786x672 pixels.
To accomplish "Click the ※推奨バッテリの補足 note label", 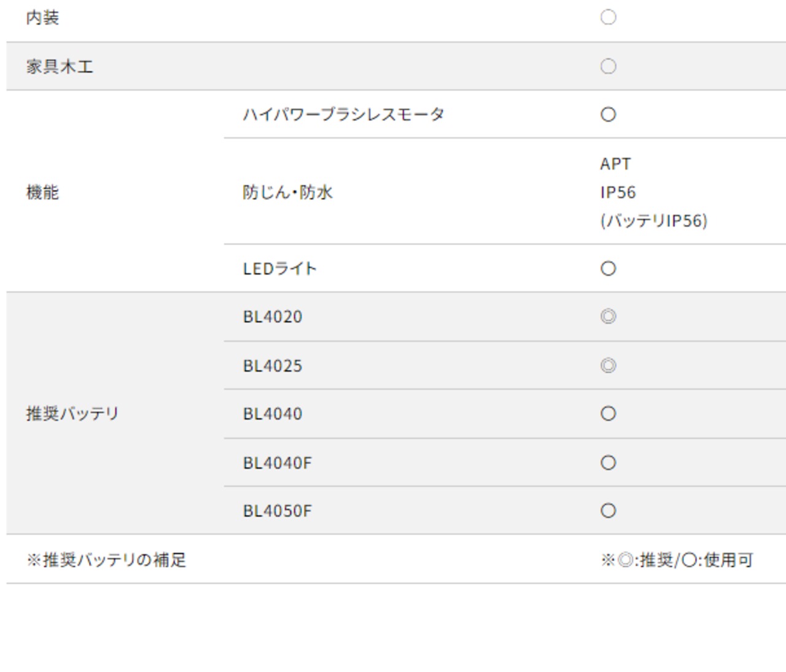I will (106, 560).
